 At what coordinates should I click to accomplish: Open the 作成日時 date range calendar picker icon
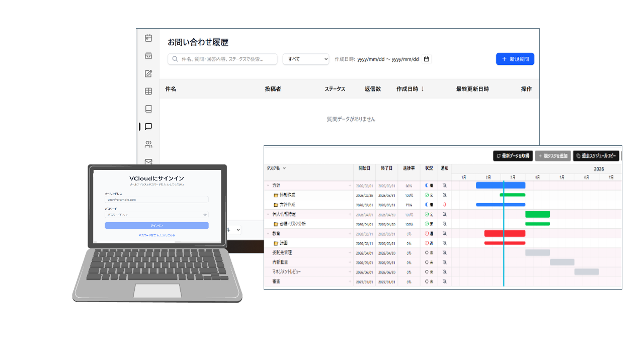coord(426,59)
